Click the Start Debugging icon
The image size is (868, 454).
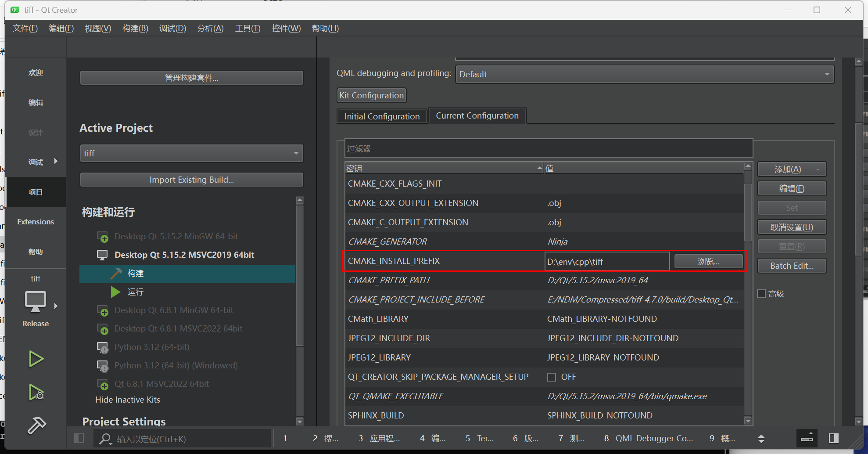click(x=36, y=392)
